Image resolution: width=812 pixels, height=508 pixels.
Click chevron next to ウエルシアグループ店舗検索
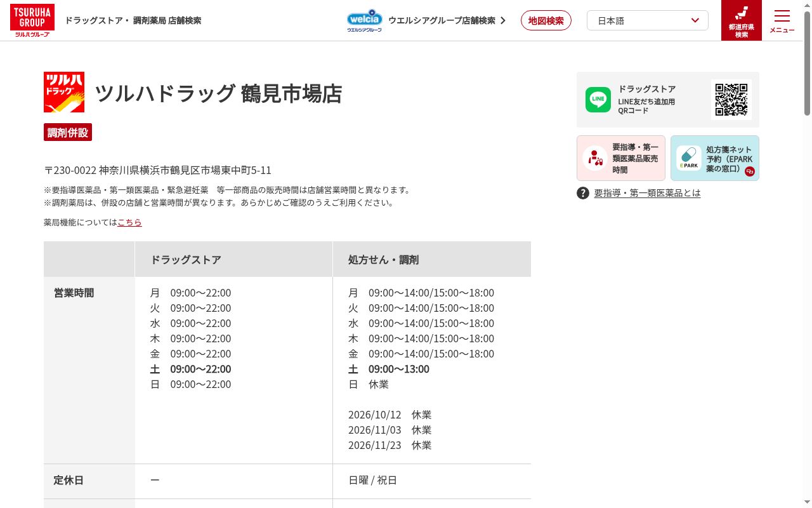(503, 20)
